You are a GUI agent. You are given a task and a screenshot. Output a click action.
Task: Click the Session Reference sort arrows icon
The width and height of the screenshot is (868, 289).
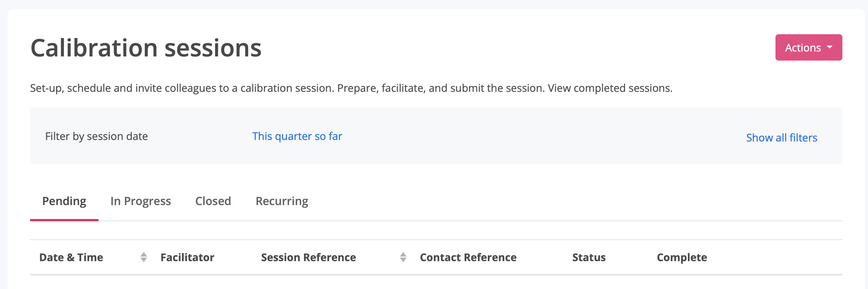pos(403,257)
